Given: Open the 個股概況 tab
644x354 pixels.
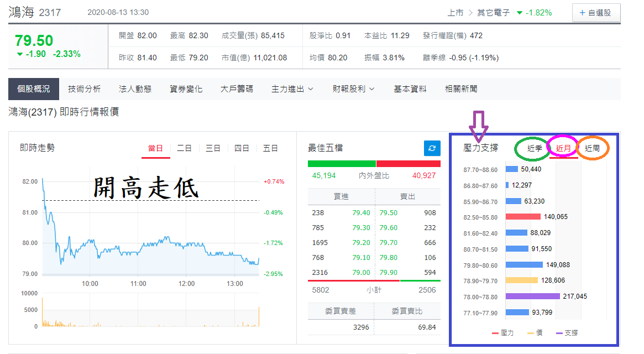Looking at the screenshot, I should tap(34, 89).
